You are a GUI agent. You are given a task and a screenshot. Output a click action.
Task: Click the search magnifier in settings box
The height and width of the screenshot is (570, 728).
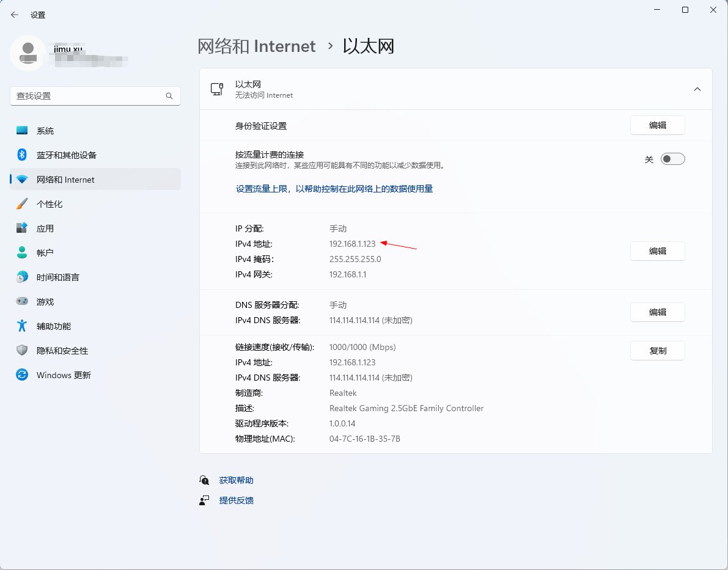[169, 97]
